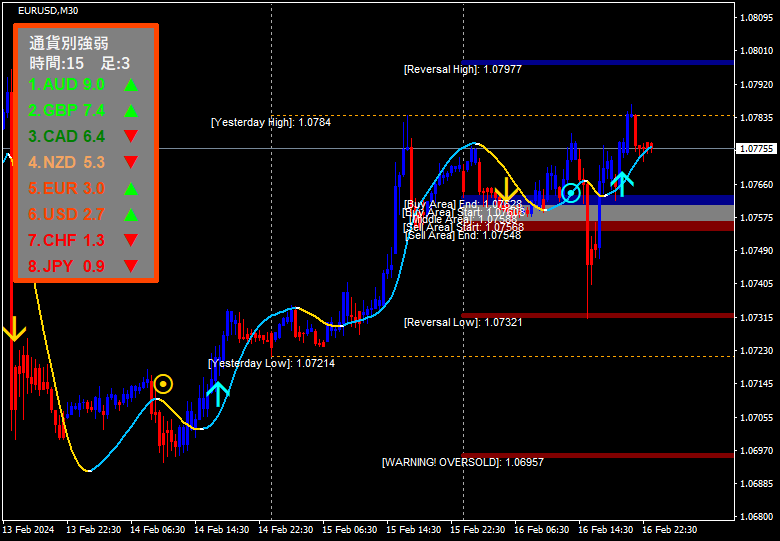Click the red down triangle next to CAD 6.4
The width and height of the screenshot is (780, 541).
[130, 136]
